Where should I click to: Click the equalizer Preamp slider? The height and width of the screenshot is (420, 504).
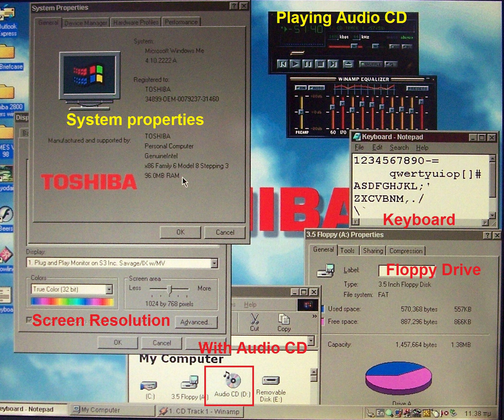pyautogui.click(x=301, y=112)
